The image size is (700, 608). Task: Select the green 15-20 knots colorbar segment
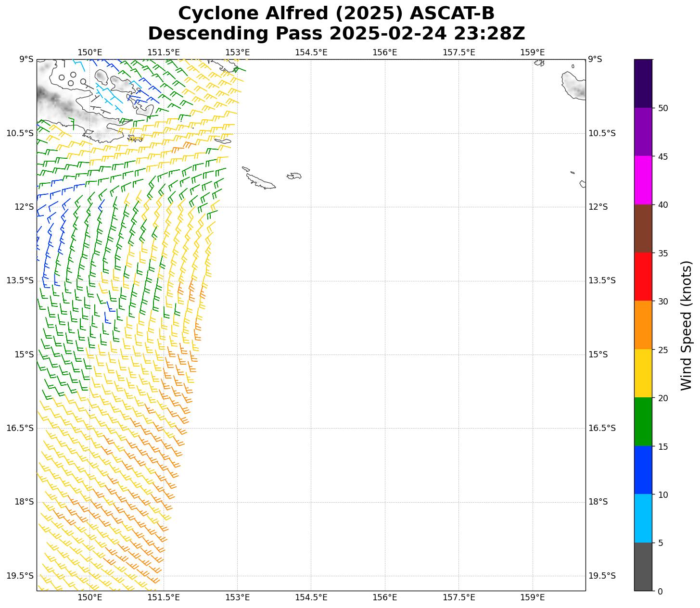[x=643, y=421]
